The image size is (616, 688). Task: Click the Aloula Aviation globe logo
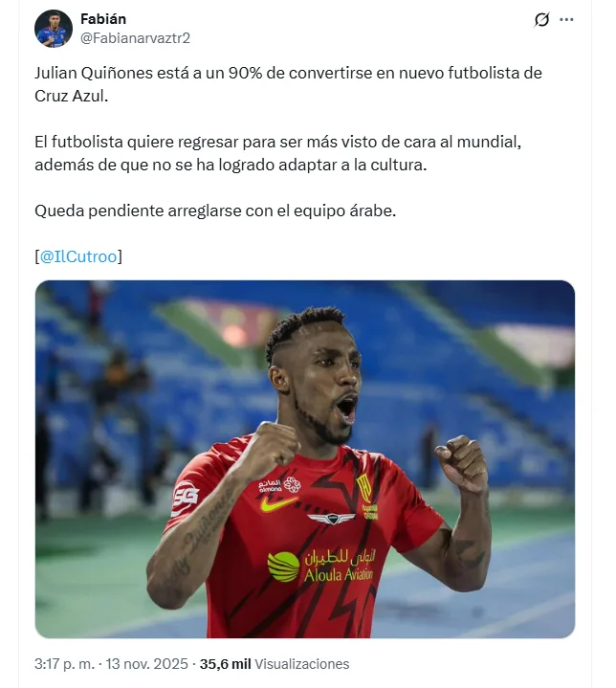pos(284,566)
